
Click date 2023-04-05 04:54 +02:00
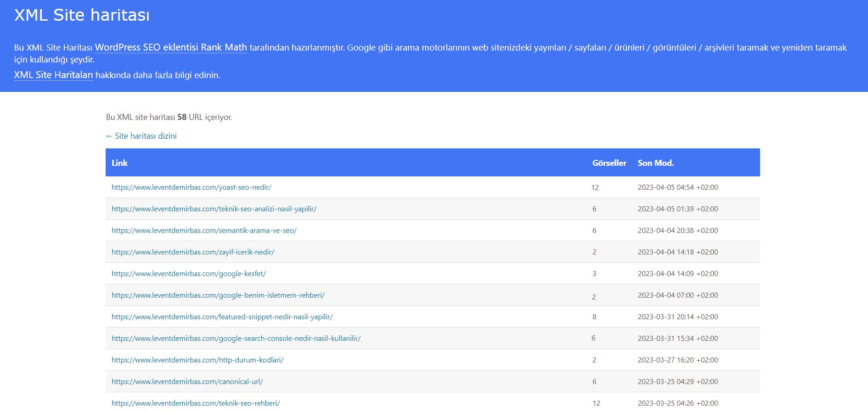[x=678, y=187]
